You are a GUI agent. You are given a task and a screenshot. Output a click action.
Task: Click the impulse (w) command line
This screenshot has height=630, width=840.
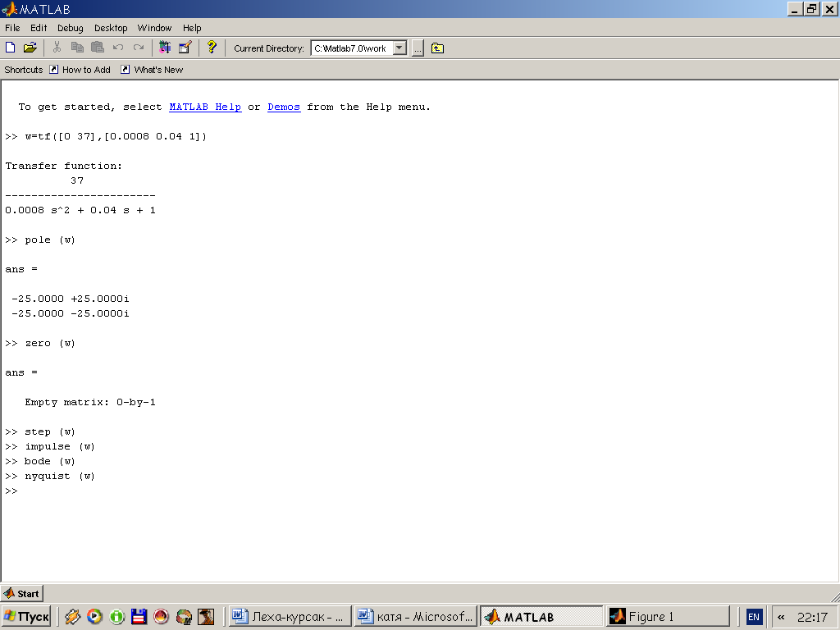click(x=50, y=446)
